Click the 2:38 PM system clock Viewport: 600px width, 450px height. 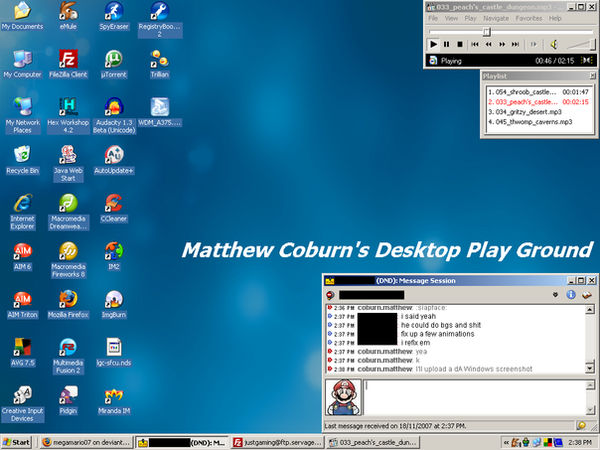[x=580, y=443]
